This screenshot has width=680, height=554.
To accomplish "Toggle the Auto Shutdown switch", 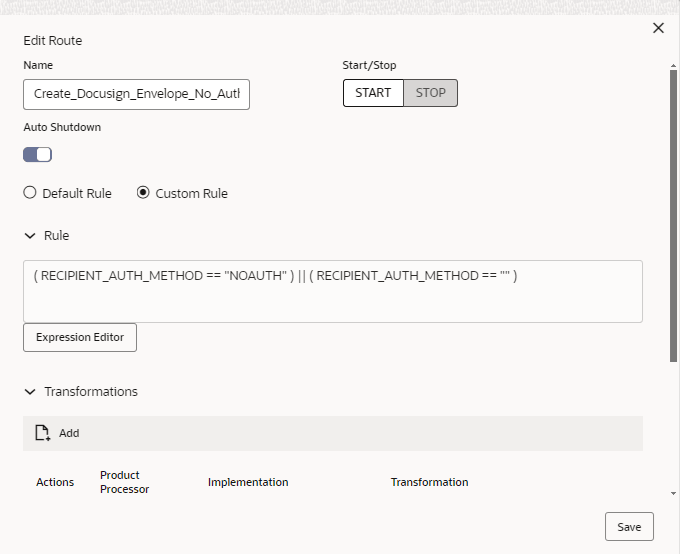I will [x=37, y=154].
